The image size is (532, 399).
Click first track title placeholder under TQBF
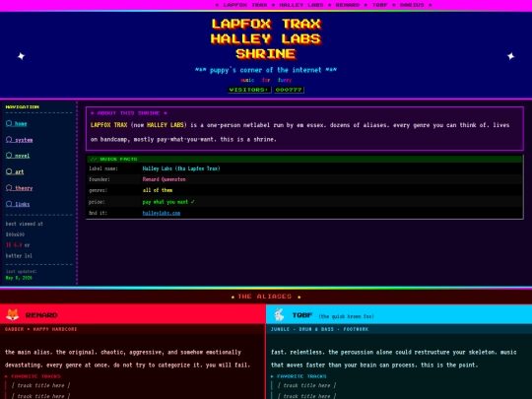306,385
